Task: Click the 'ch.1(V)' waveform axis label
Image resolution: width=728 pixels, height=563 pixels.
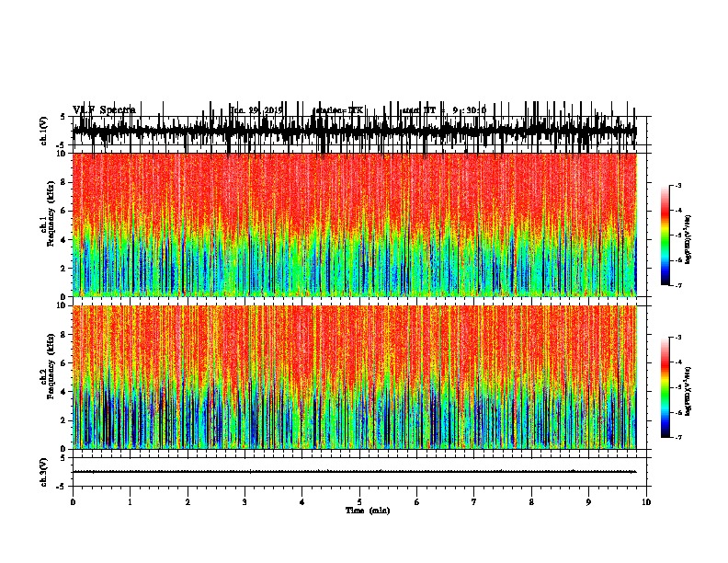Action: point(44,131)
